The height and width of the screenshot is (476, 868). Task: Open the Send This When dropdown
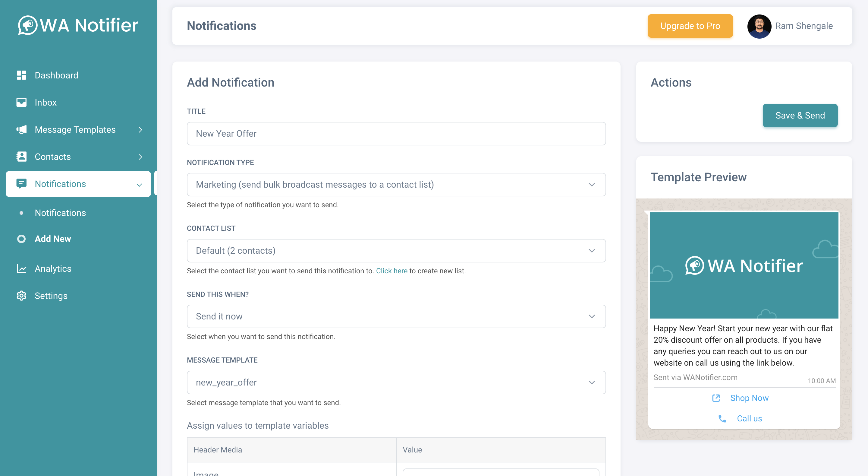coord(396,316)
